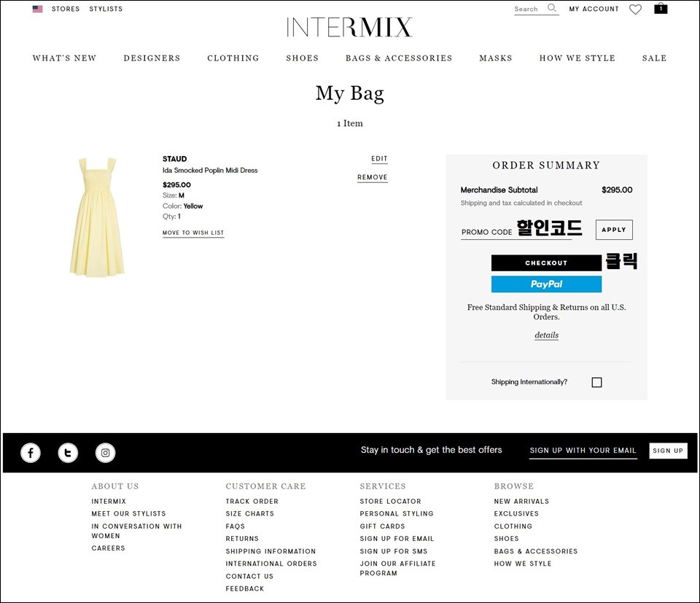Open Sign Up For Email link

[397, 539]
